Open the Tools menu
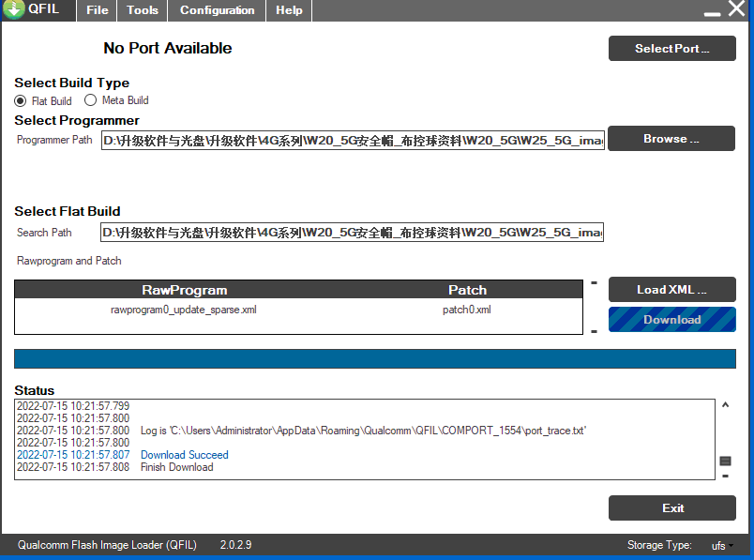754x560 pixels. point(143,10)
